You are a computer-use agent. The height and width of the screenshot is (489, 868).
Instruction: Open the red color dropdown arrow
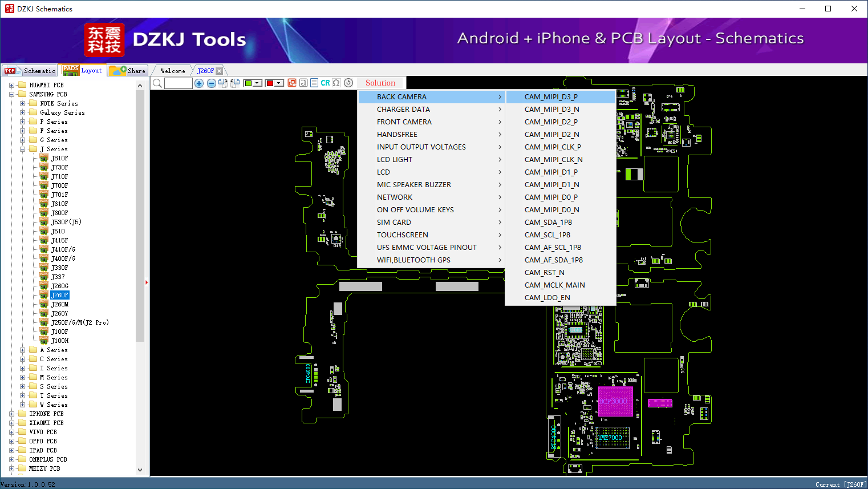pyautogui.click(x=279, y=83)
